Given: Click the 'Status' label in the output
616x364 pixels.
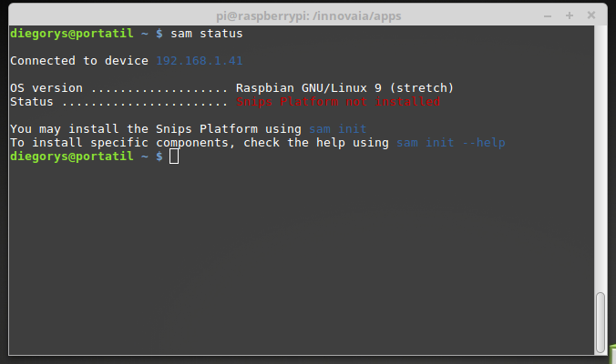Looking at the screenshot, I should coord(31,102).
